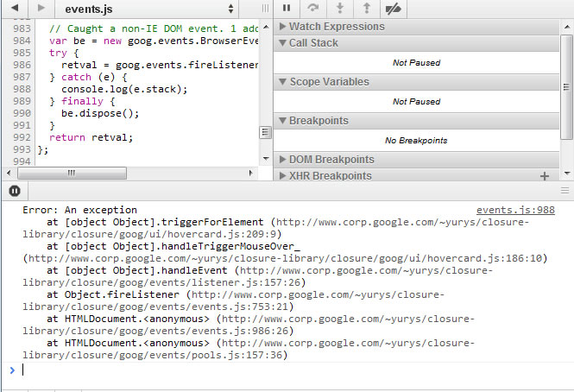574x392 pixels.
Task: Collapse the Breakpoints section
Action: [x=317, y=120]
